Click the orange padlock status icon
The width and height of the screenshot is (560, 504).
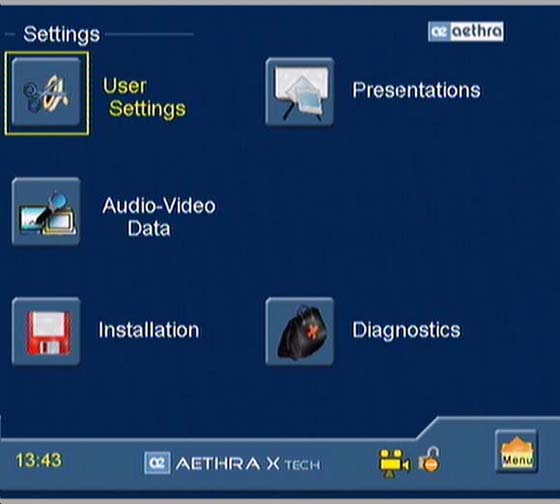tap(430, 460)
